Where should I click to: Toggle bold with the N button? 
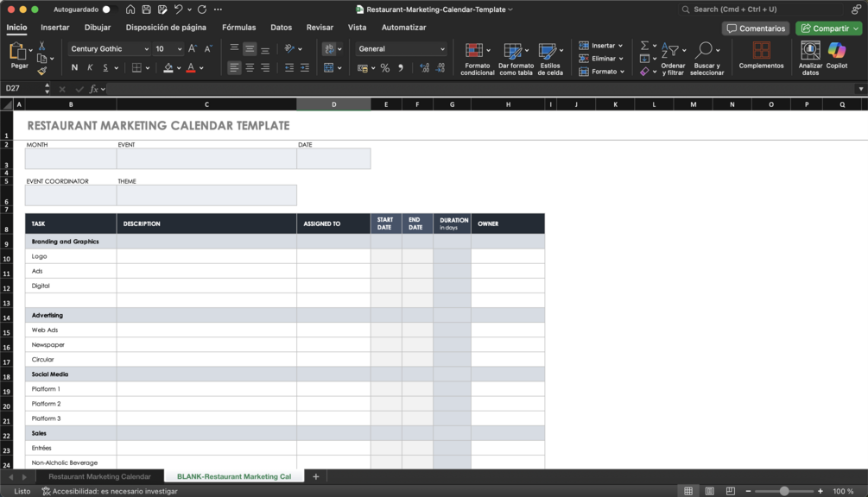click(75, 67)
